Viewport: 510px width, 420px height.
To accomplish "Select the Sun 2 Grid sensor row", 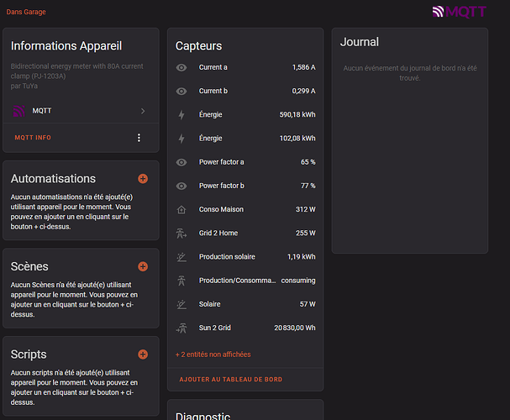I will [x=245, y=328].
